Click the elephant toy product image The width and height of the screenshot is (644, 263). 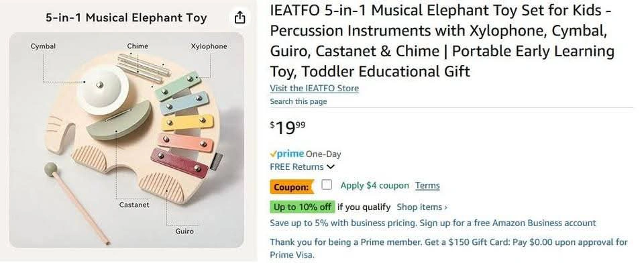pyautogui.click(x=127, y=140)
